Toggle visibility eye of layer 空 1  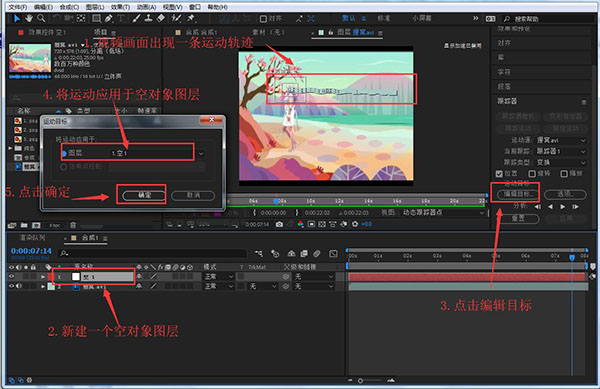[x=11, y=276]
